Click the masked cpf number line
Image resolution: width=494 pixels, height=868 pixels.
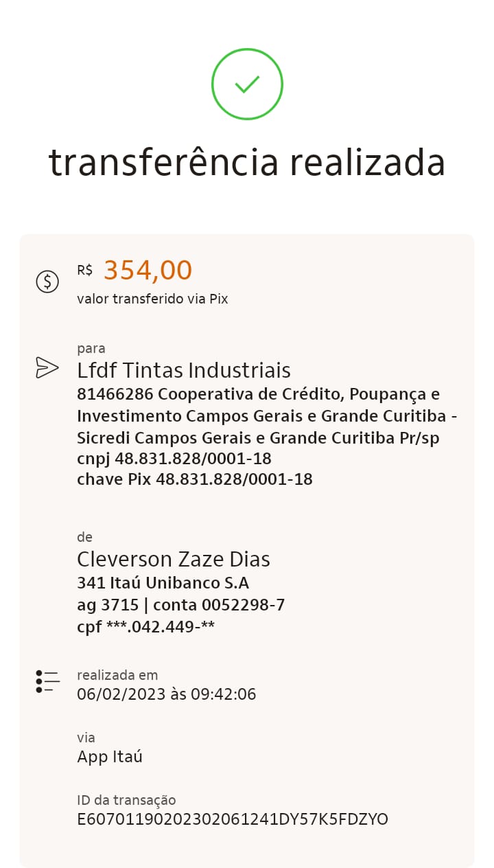(x=145, y=626)
